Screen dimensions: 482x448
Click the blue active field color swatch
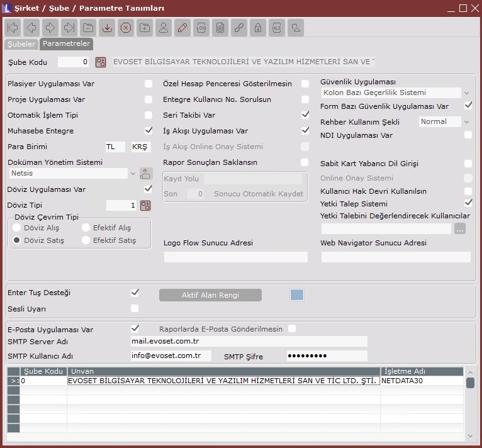pyautogui.click(x=296, y=295)
